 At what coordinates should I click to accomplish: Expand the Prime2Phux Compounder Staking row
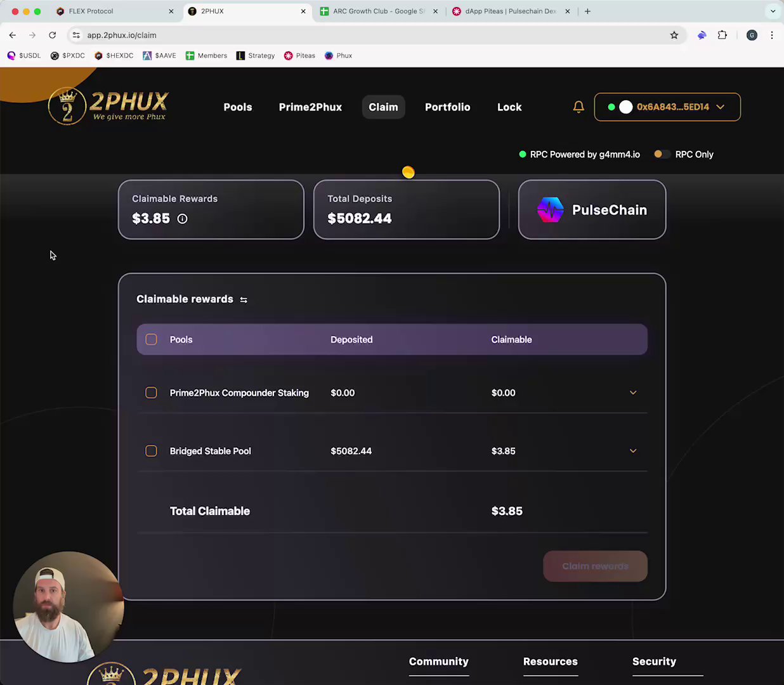click(x=633, y=393)
